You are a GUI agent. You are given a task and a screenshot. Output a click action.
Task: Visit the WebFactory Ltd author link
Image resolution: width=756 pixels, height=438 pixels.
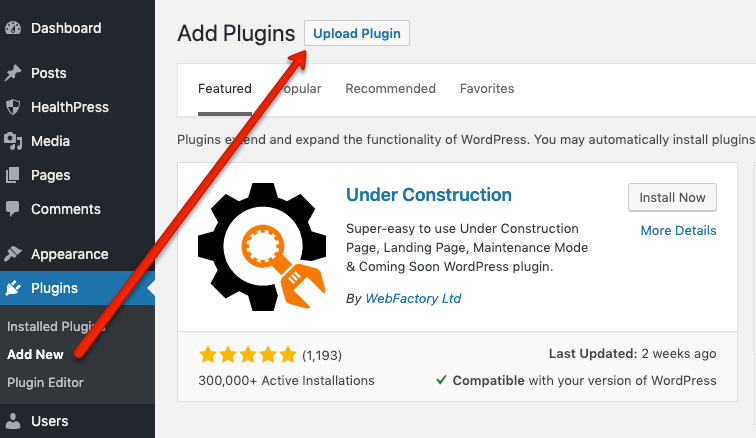click(x=413, y=298)
